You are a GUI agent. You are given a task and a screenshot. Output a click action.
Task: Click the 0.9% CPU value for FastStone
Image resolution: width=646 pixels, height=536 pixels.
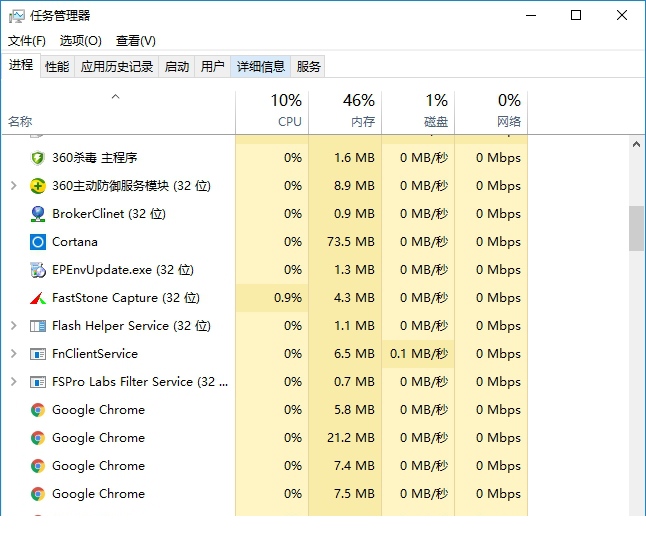tap(288, 298)
